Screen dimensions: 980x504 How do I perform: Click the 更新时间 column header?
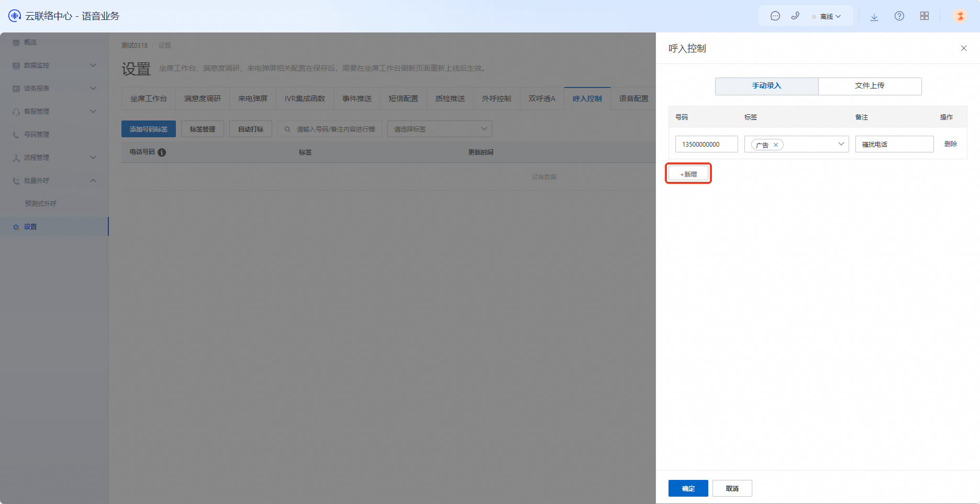(481, 152)
